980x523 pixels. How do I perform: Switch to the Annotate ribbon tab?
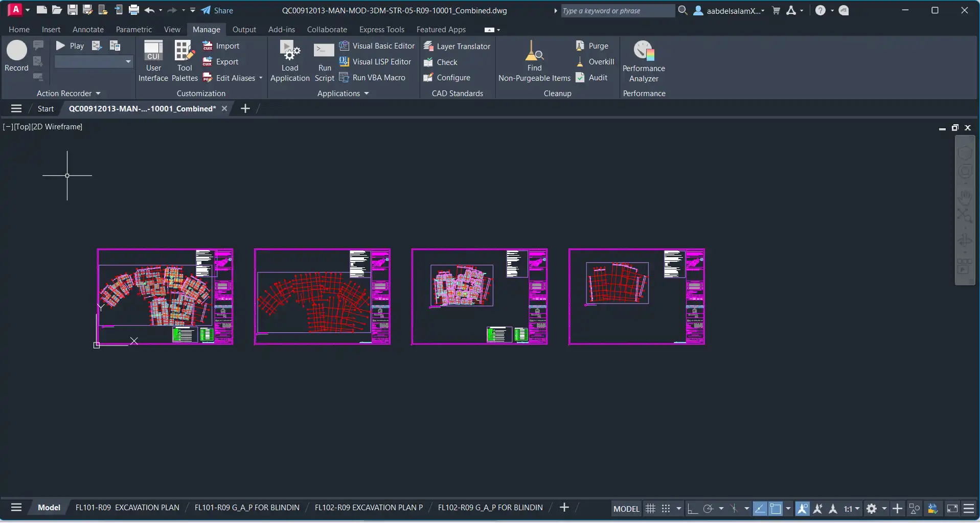tap(88, 30)
